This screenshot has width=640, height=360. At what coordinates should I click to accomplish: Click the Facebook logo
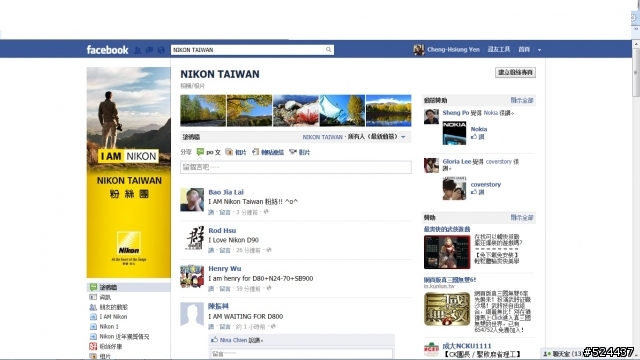pos(107,50)
